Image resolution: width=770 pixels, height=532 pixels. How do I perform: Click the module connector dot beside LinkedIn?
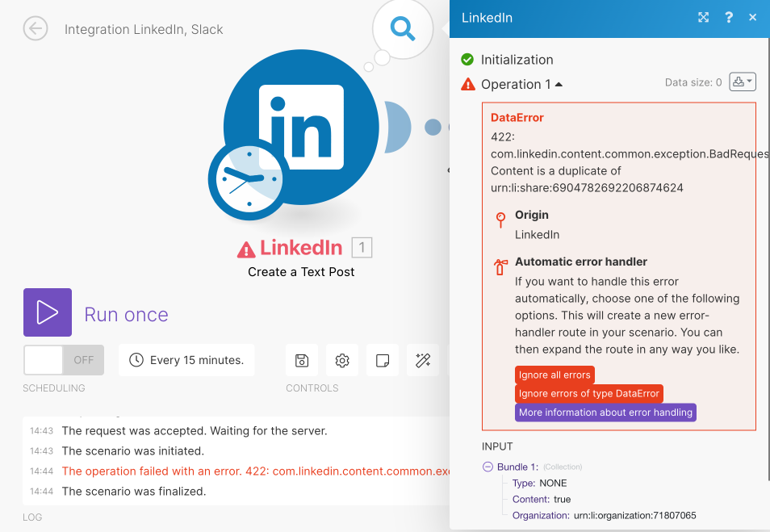[433, 128]
